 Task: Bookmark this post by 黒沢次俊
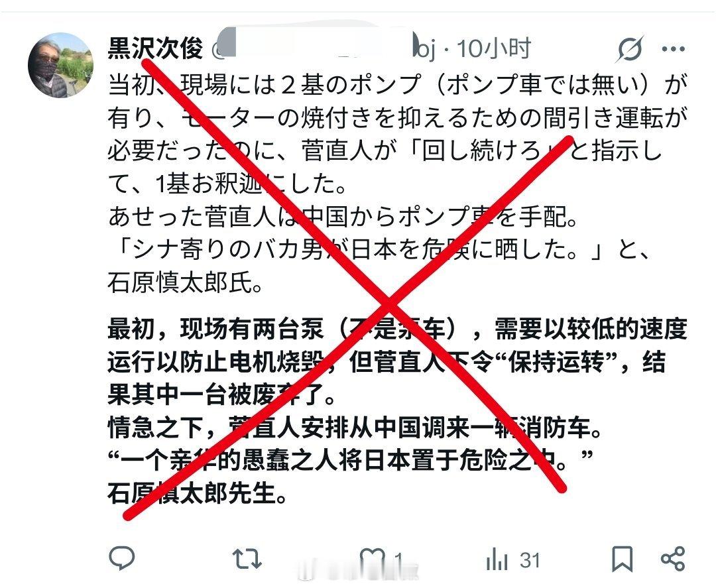pyautogui.click(x=622, y=558)
